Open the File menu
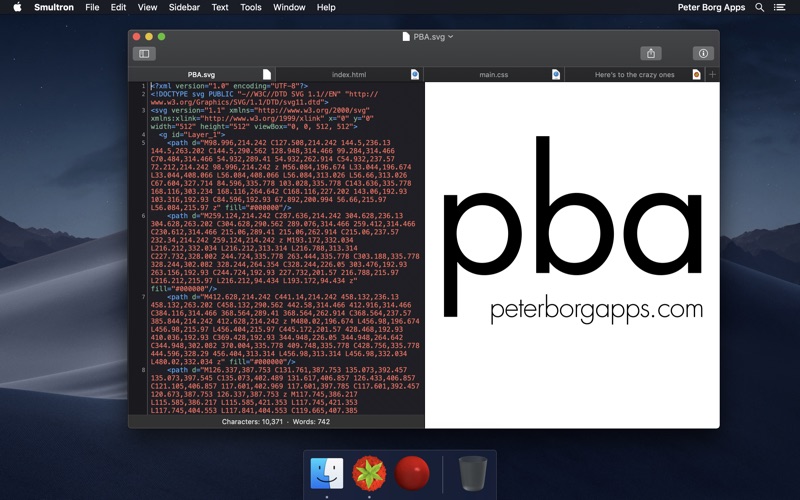Viewport: 800px width, 500px height. coord(92,7)
